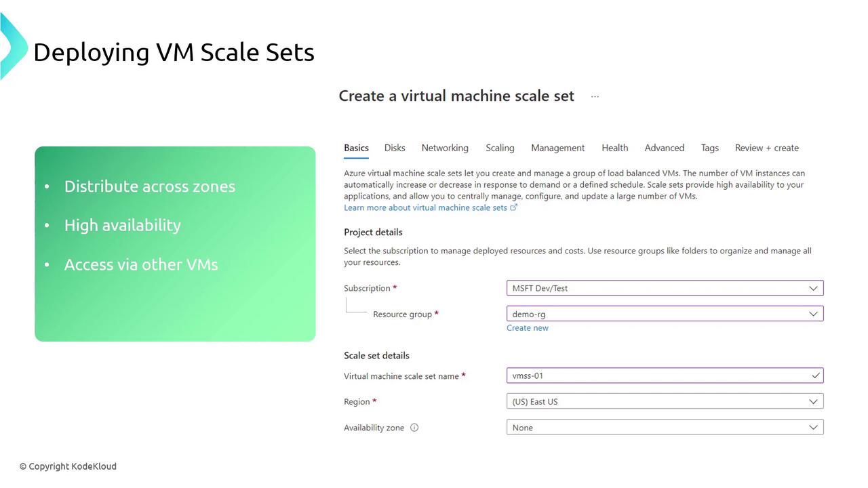Select the Basics tab

coord(356,148)
